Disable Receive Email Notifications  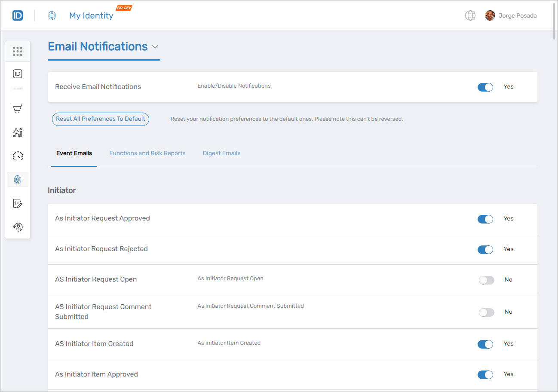pyautogui.click(x=485, y=87)
